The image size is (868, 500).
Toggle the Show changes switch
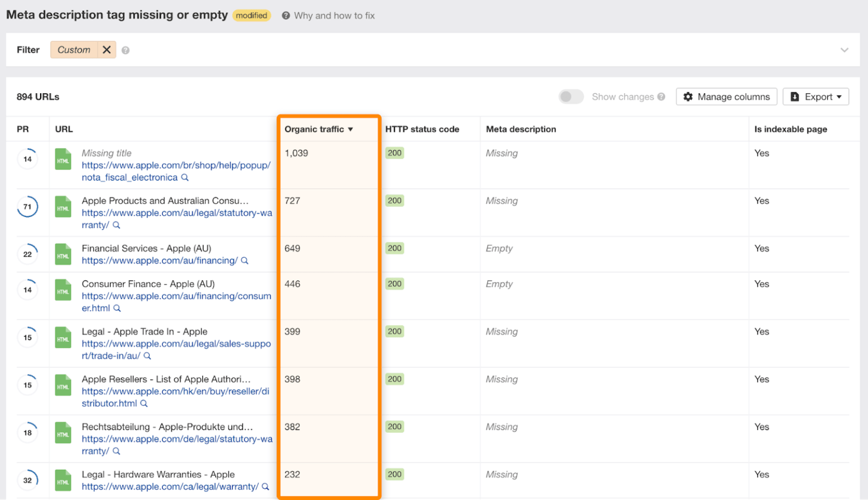coord(571,97)
